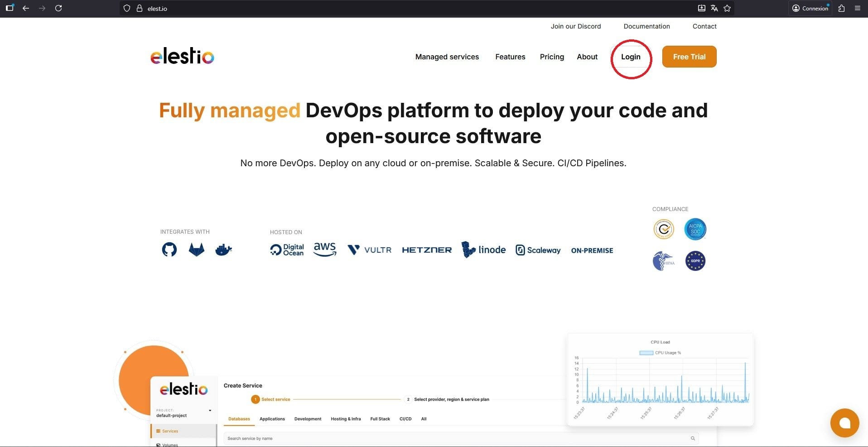Open the chat support bubble

point(844,423)
